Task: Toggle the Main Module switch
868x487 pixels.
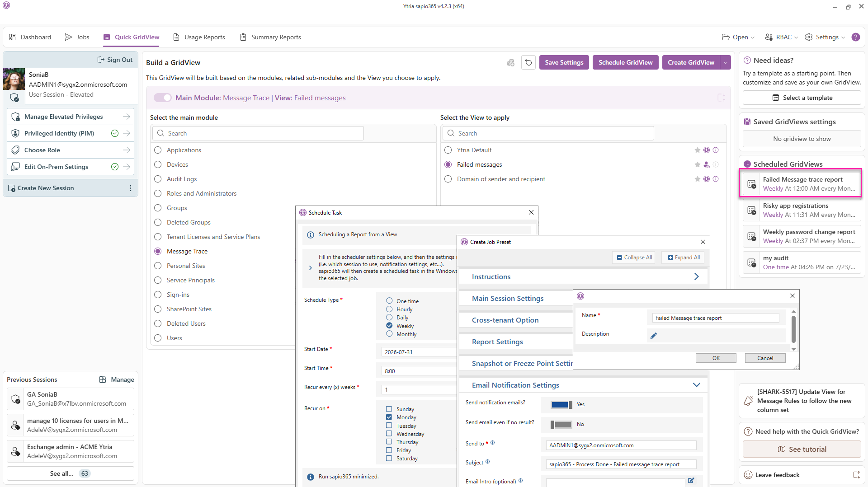Action: pos(163,98)
